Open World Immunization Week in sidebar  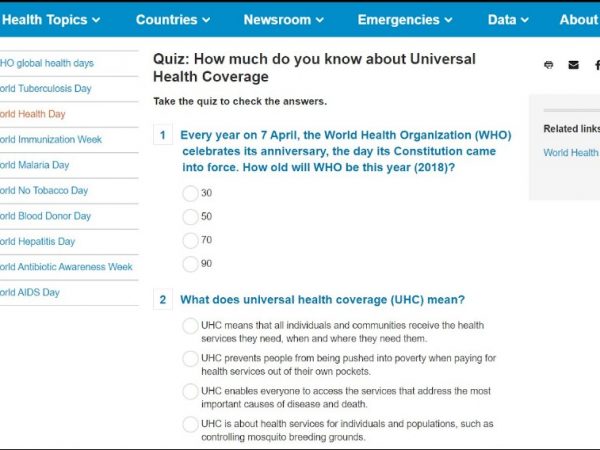(50, 139)
